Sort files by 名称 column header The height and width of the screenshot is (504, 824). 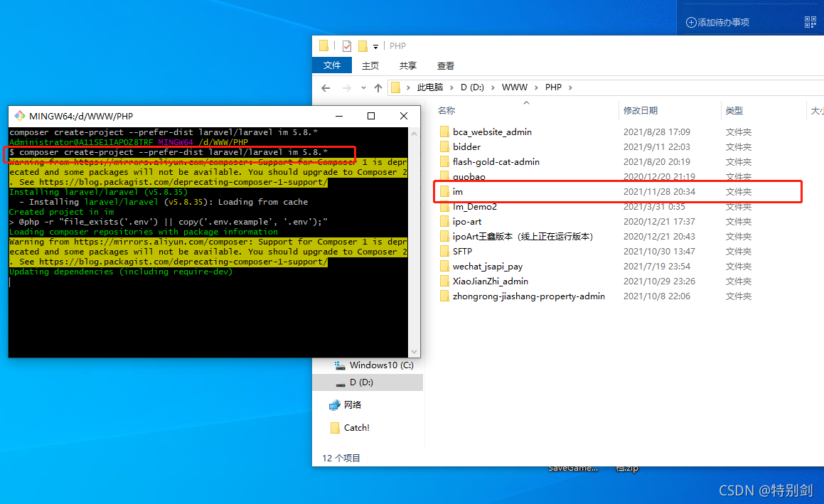click(446, 110)
